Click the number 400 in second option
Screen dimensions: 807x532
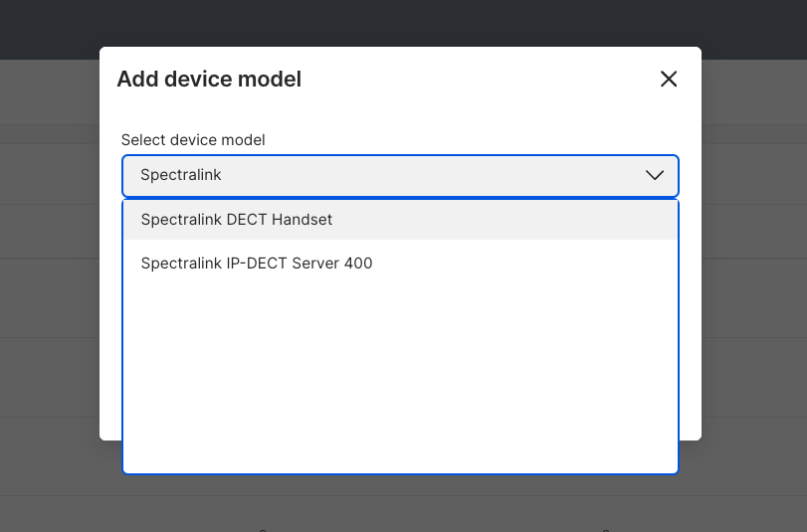358,264
